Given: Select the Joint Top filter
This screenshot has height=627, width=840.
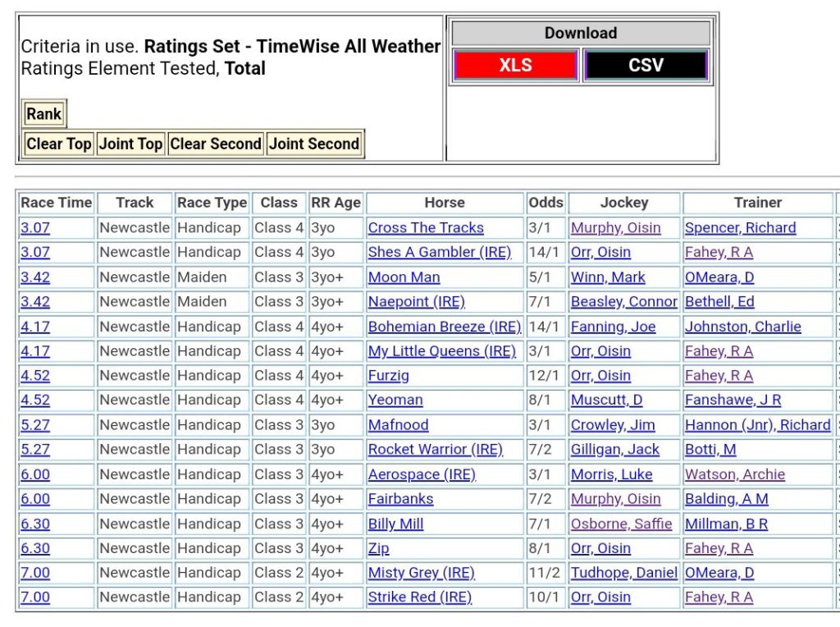Looking at the screenshot, I should 131,144.
